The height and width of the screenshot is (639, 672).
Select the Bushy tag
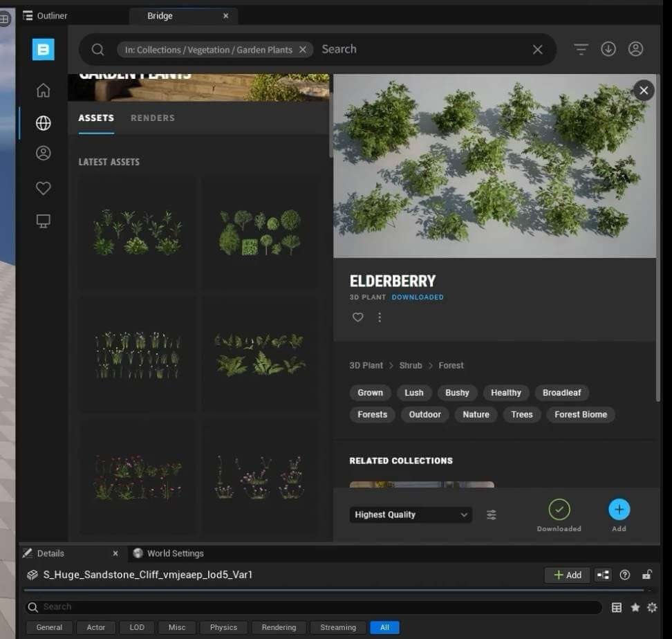pyautogui.click(x=457, y=393)
